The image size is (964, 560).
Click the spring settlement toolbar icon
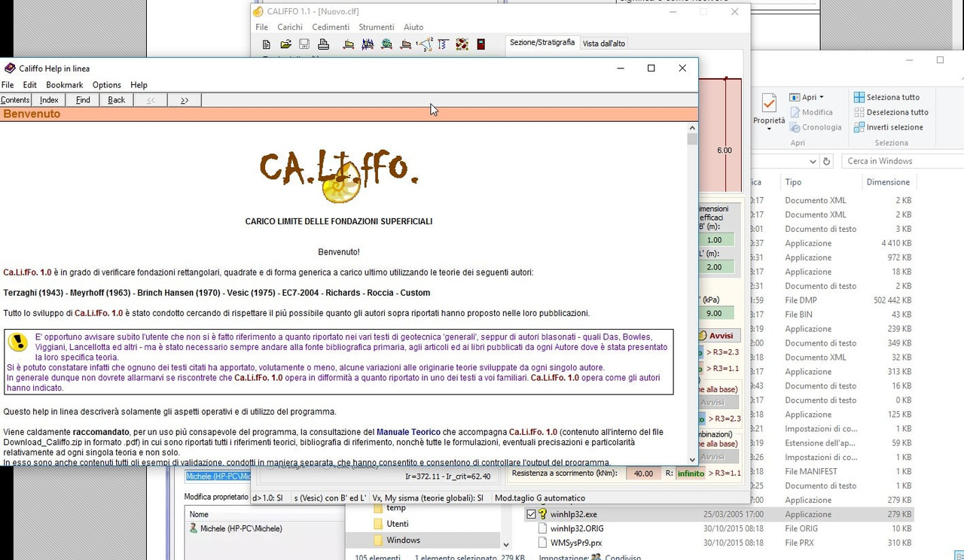[443, 44]
